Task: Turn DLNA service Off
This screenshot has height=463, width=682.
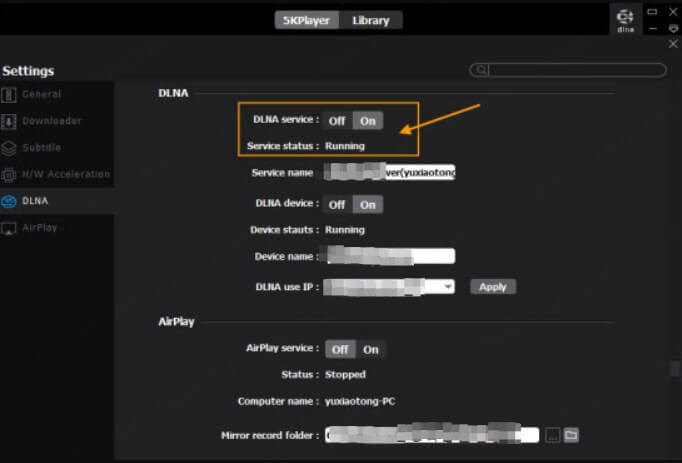Action: tap(337, 120)
